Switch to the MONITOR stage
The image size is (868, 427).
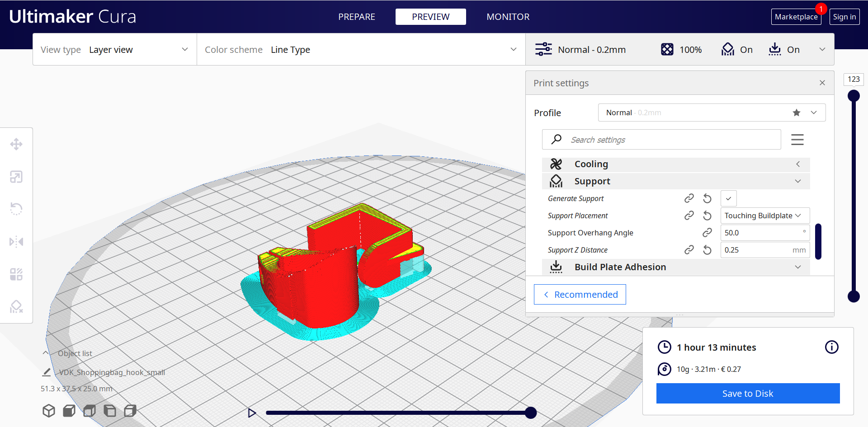pos(508,17)
